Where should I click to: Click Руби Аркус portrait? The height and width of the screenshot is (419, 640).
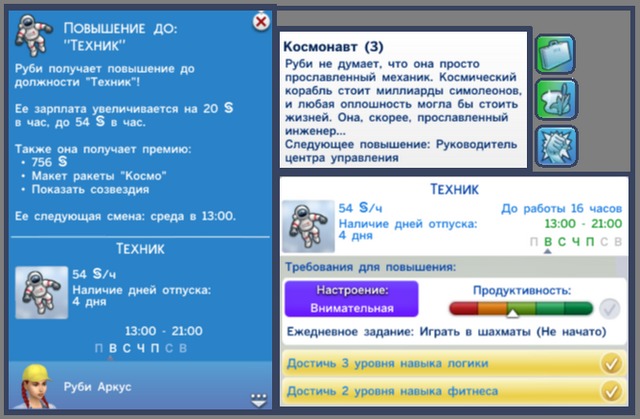35,387
